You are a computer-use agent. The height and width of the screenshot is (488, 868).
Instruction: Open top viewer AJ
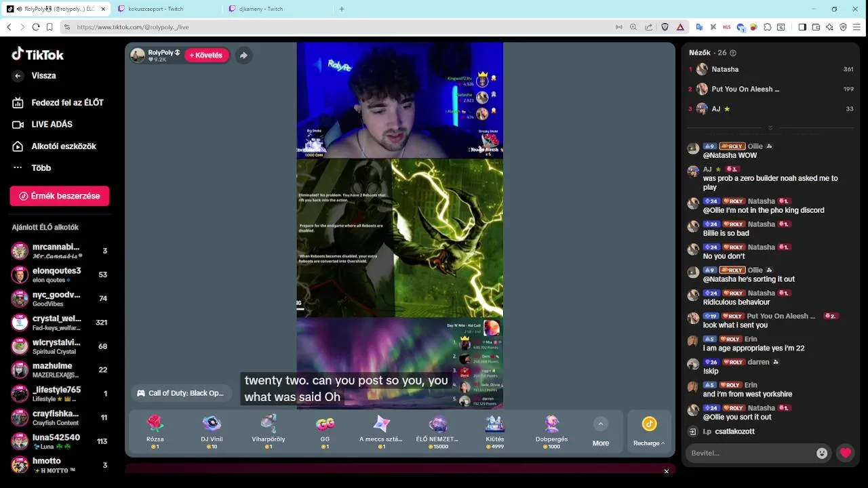770,108
